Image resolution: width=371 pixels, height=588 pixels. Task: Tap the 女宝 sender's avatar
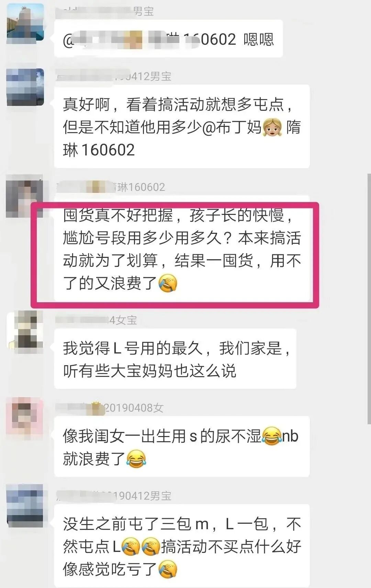coord(25,332)
